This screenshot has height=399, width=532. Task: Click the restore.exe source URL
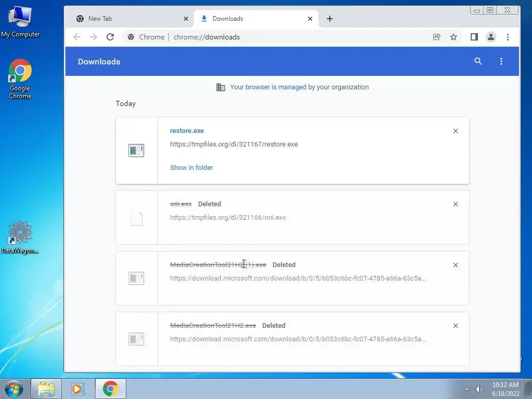coord(234,144)
